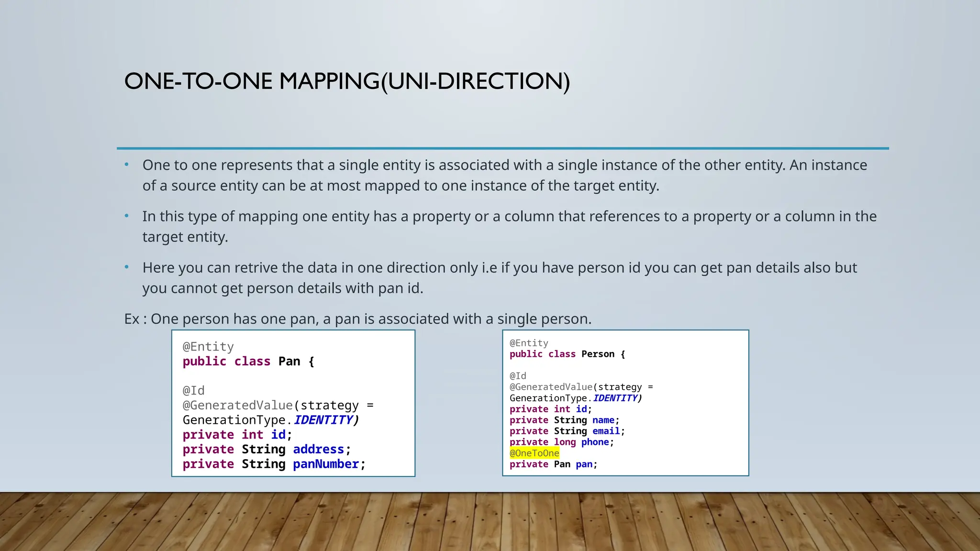Click 'private String email;' in Person class
Screen dimensions: 980x551
(567, 431)
